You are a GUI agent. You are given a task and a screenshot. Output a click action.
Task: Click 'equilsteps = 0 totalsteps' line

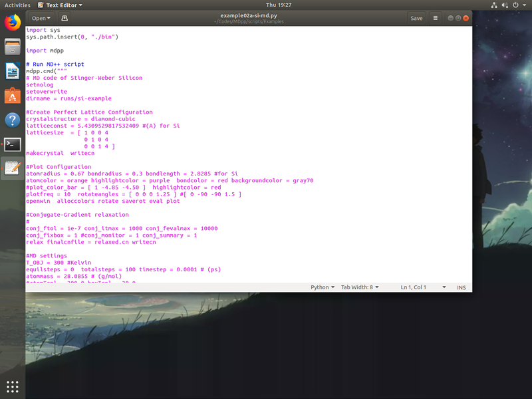[124, 269]
